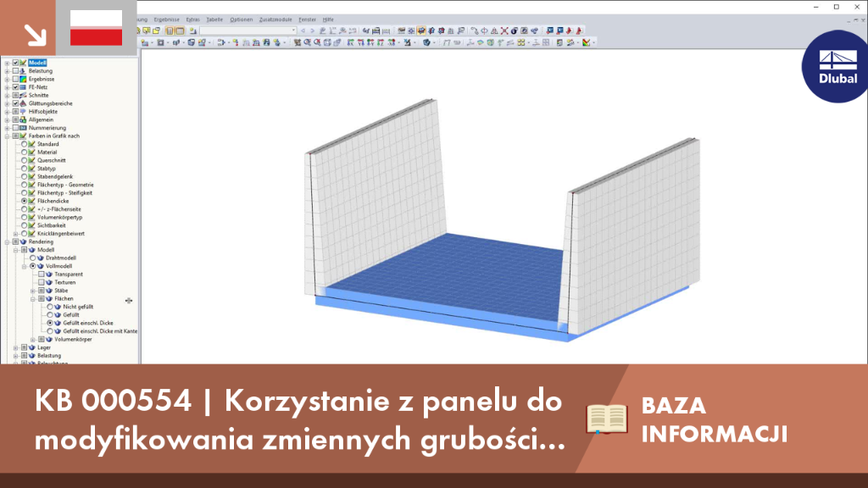This screenshot has height=488, width=868.
Task: Click the Dlubal logo badge
Action: (835, 66)
